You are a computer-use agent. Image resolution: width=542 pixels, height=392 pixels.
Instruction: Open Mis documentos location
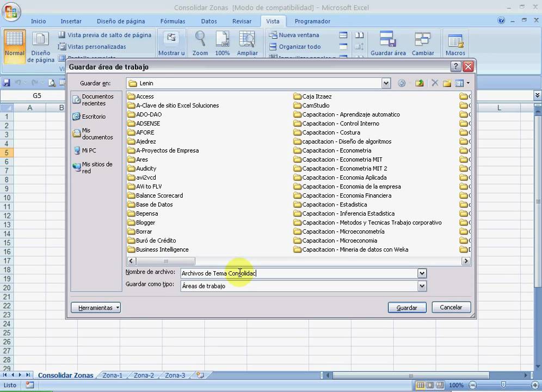tap(93, 133)
